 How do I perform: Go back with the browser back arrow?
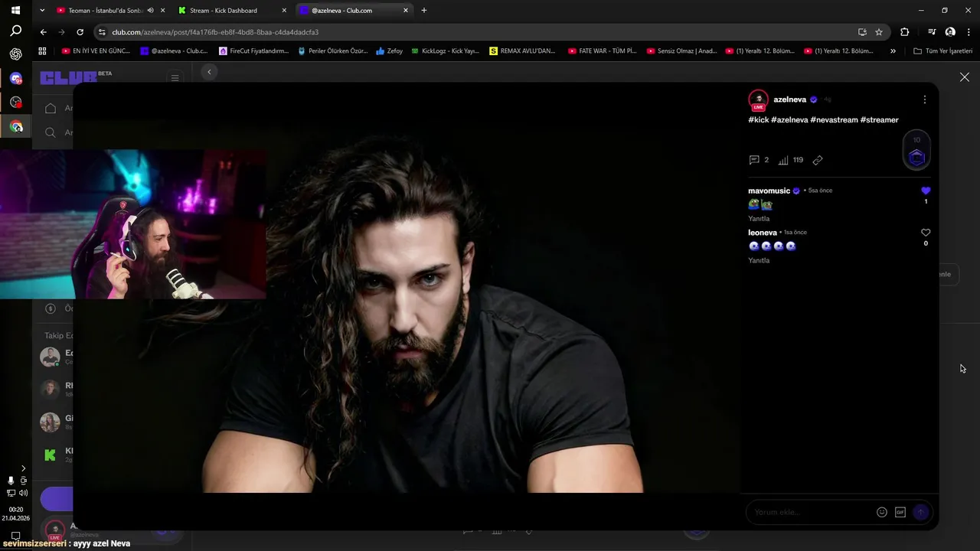(x=44, y=32)
